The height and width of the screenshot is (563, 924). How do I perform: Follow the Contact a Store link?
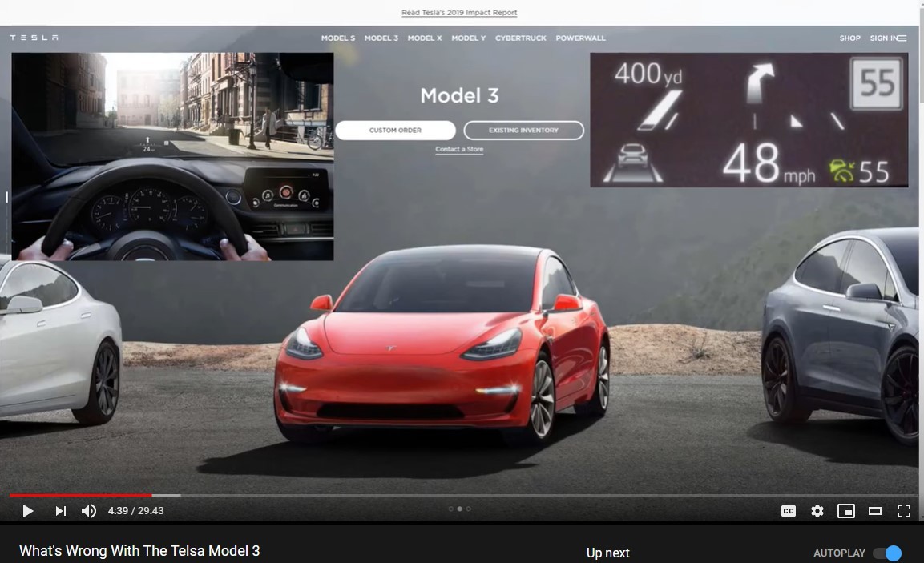pos(459,150)
